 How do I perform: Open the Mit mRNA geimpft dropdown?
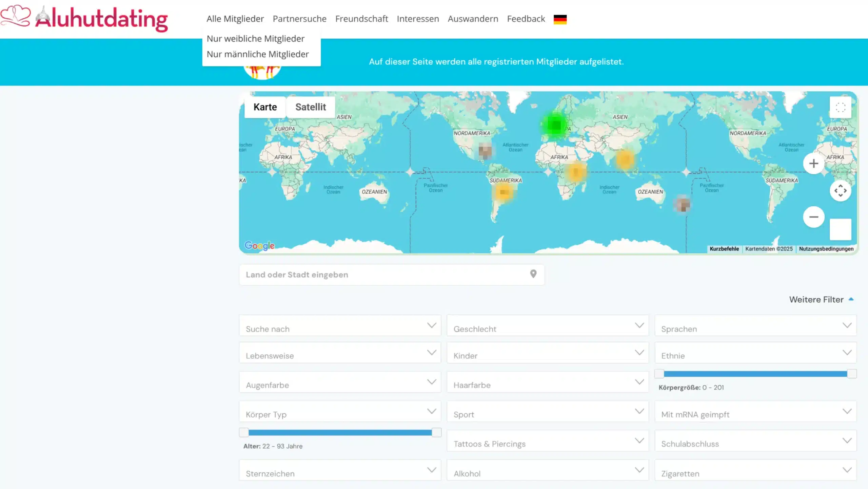(x=755, y=412)
